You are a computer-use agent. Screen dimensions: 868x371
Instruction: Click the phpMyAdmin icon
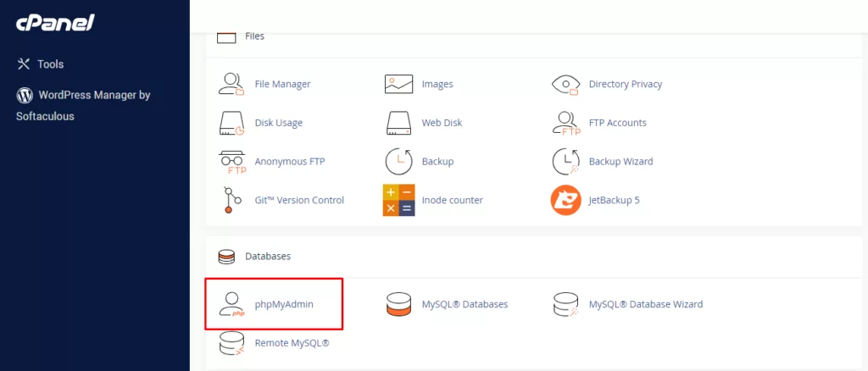[231, 305]
